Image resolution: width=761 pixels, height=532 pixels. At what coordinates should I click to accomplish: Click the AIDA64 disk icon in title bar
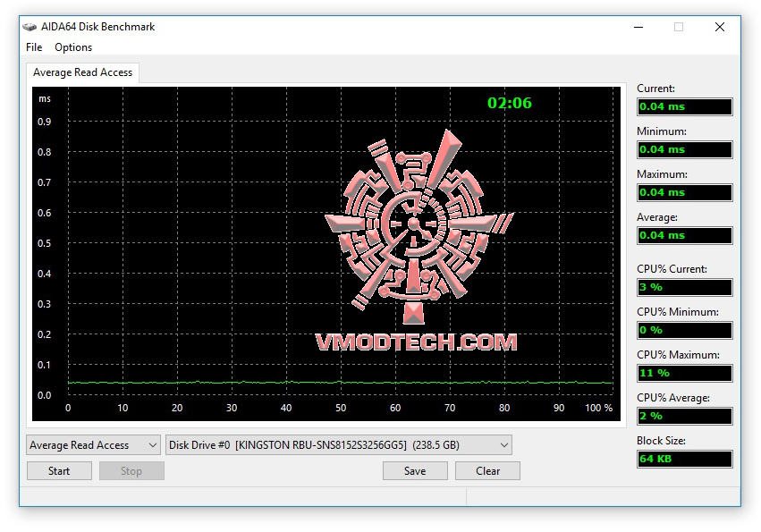(30, 27)
